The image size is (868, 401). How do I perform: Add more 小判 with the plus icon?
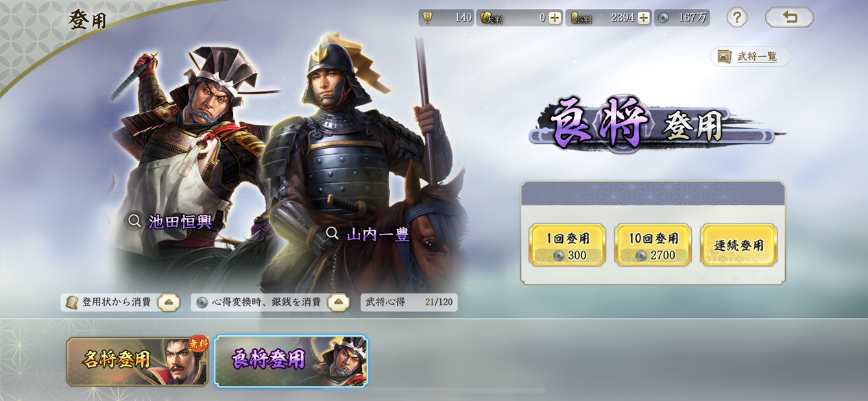coord(644,18)
